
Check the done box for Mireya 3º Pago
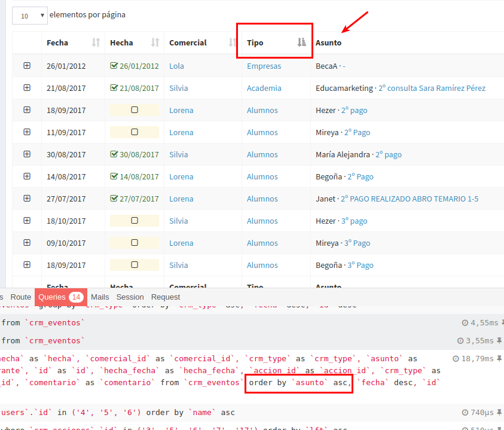pos(135,243)
